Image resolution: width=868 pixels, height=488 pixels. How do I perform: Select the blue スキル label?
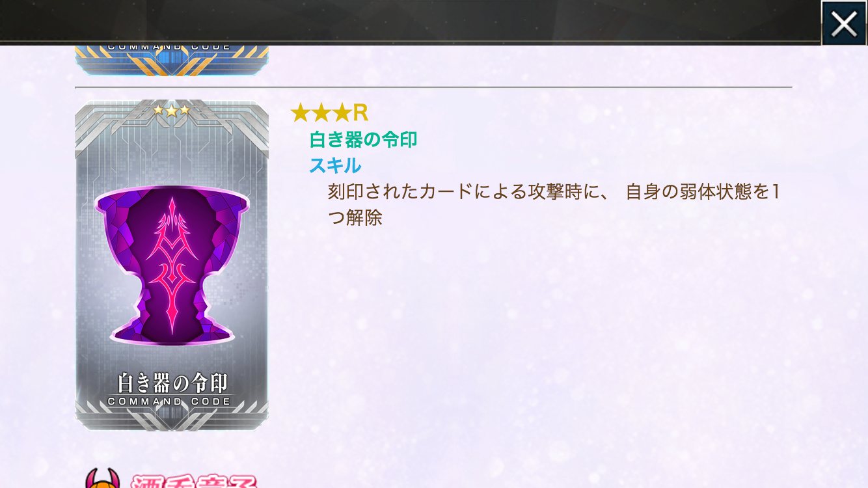point(335,166)
